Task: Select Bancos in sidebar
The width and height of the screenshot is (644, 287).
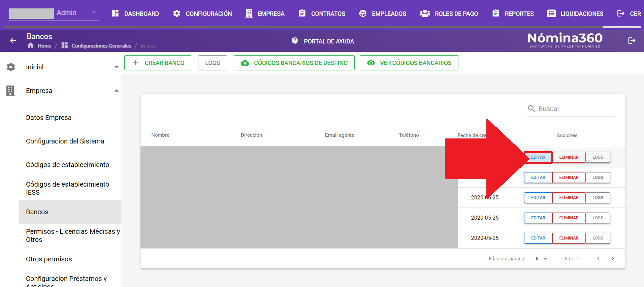Action: pos(70,212)
